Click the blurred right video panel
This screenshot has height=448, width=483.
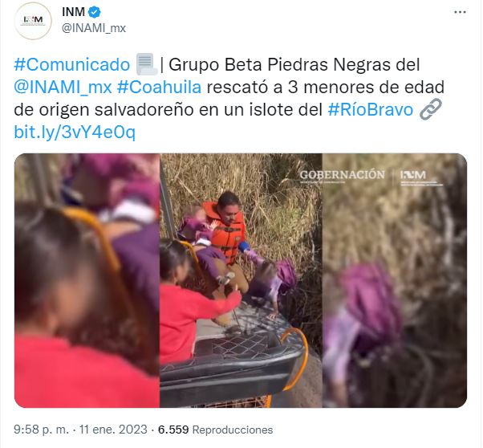(395, 280)
